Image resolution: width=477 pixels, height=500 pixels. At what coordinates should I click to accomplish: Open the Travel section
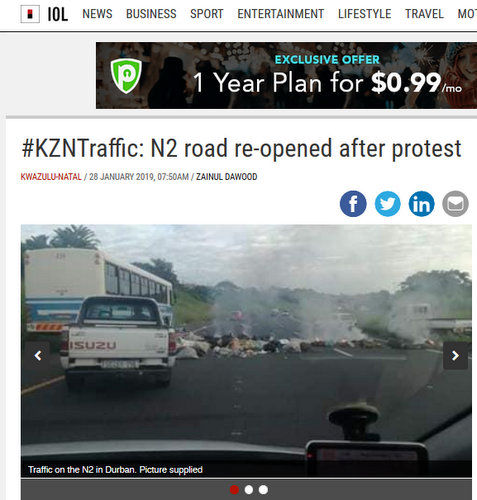tap(424, 14)
